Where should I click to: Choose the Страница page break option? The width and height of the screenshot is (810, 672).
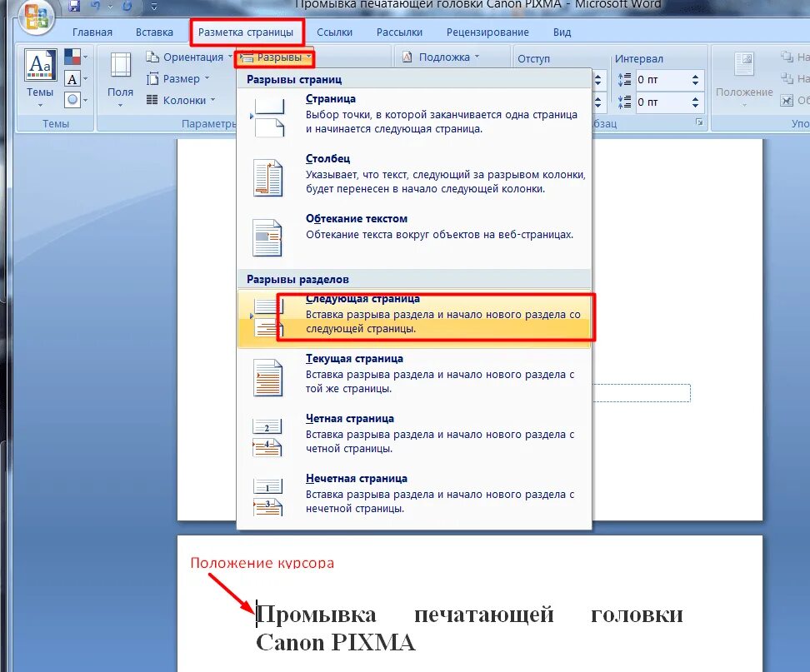[414, 117]
